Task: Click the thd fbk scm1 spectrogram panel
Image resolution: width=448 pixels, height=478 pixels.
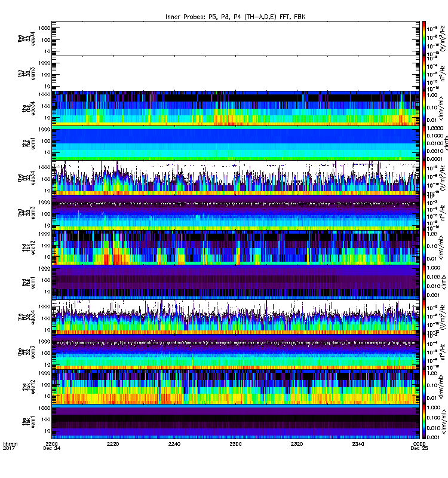Action: point(235,282)
